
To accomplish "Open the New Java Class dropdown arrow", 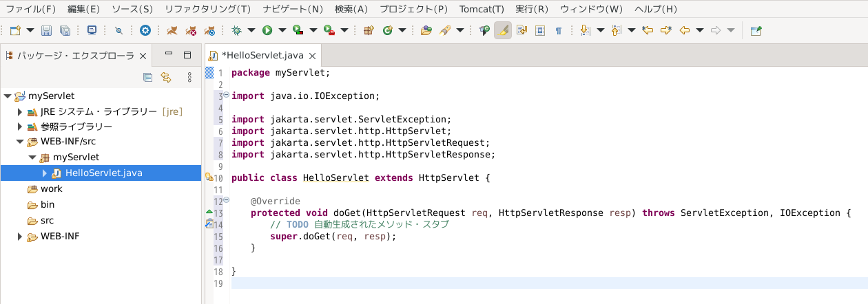I will (402, 30).
